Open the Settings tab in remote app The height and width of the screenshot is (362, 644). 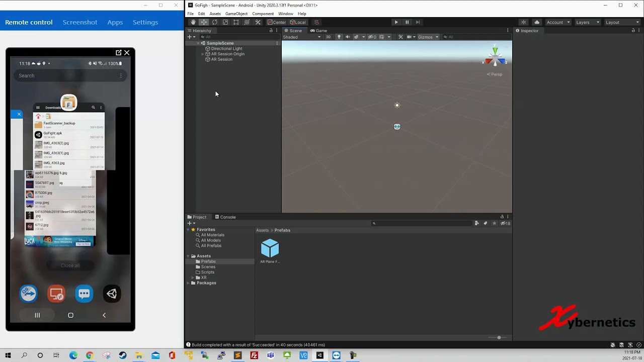[x=145, y=22]
